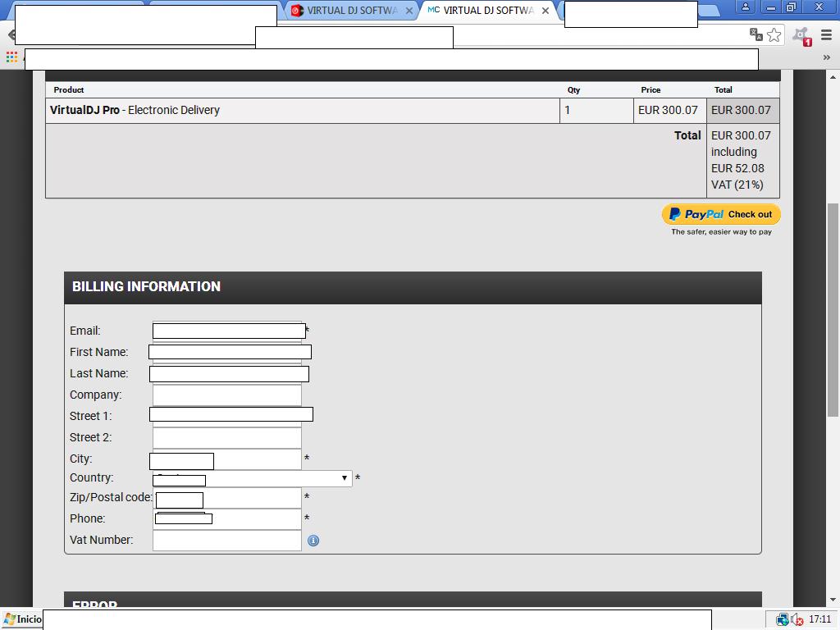This screenshot has height=630, width=840.
Task: Click the Vat Number info icon
Action: click(313, 541)
